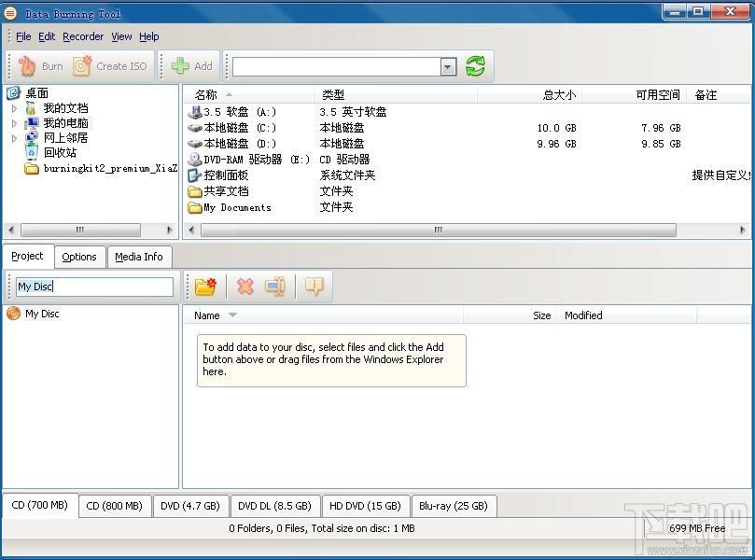The width and height of the screenshot is (755, 560).
Task: Click the 10.0 GB total size cell
Action: pos(556,128)
